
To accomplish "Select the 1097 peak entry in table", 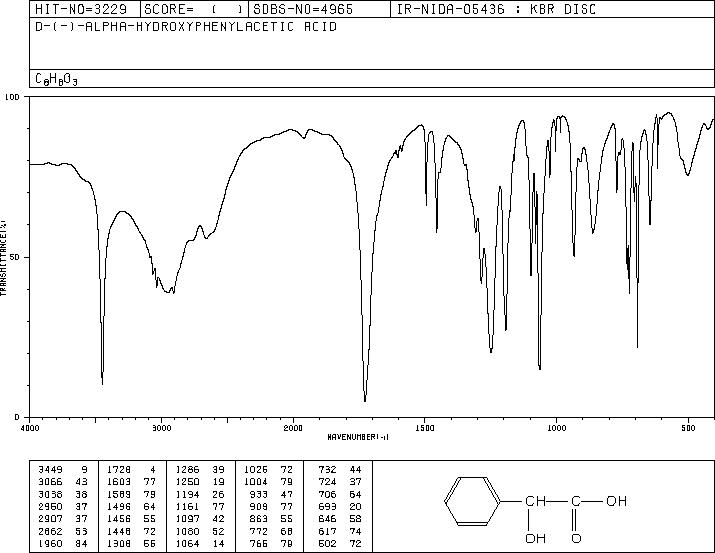I will point(200,519).
